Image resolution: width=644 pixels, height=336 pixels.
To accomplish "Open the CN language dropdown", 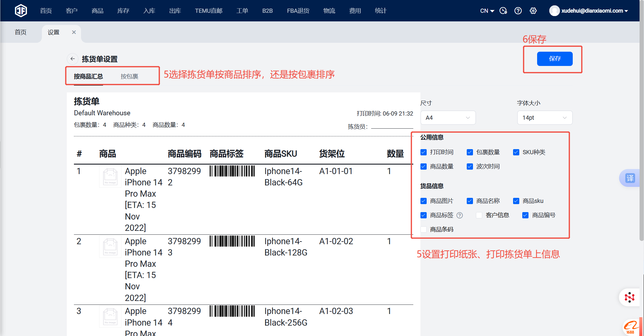I will [487, 11].
